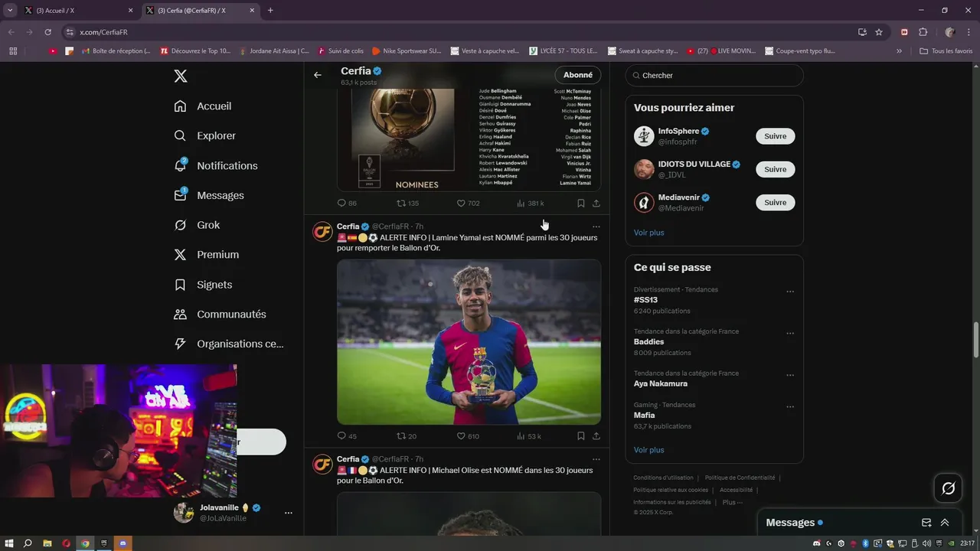The width and height of the screenshot is (980, 551).
Task: Click Voir plus under suggested accounts
Action: [x=648, y=233]
